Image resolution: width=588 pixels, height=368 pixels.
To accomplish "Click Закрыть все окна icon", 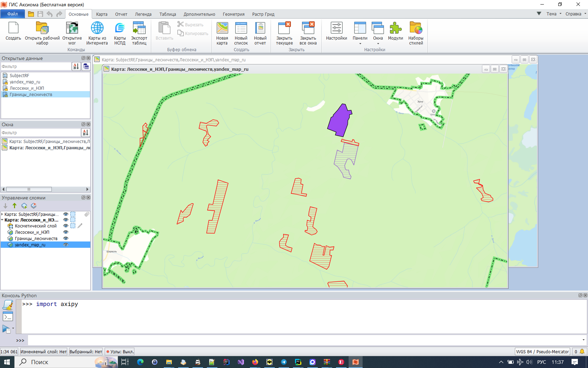I will (x=308, y=33).
